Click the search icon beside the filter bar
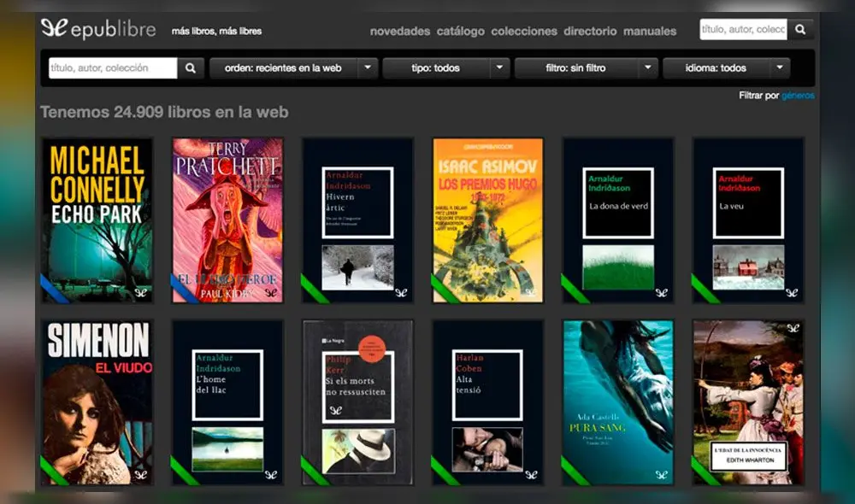The width and height of the screenshot is (855, 504). coord(190,67)
